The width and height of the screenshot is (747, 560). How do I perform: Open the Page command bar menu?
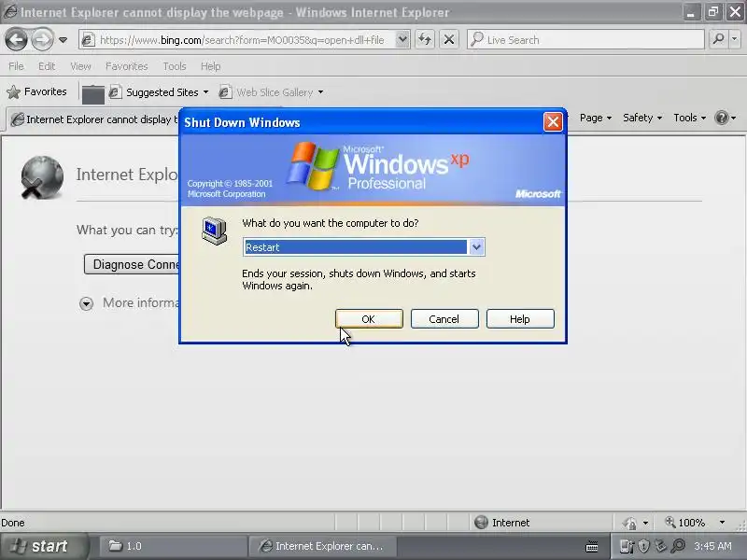click(596, 118)
